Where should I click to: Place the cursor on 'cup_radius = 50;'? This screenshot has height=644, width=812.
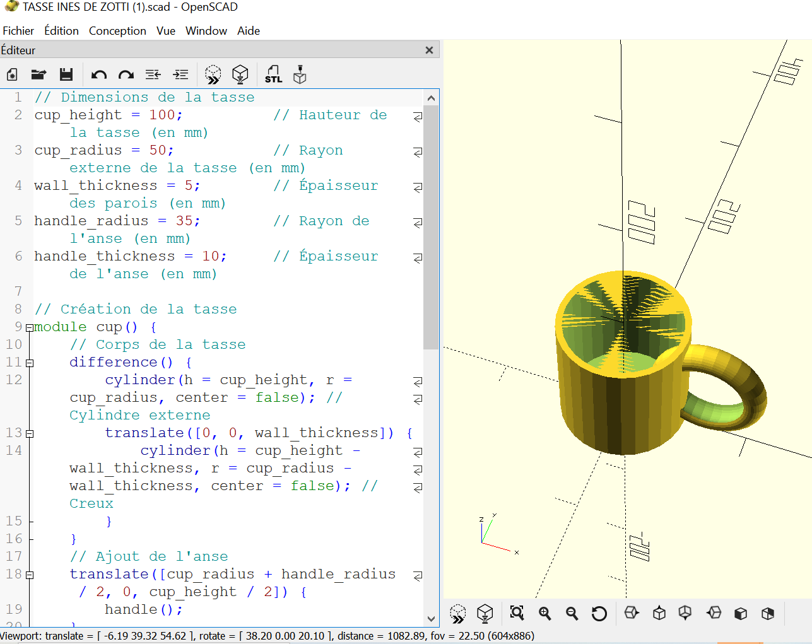click(x=103, y=150)
